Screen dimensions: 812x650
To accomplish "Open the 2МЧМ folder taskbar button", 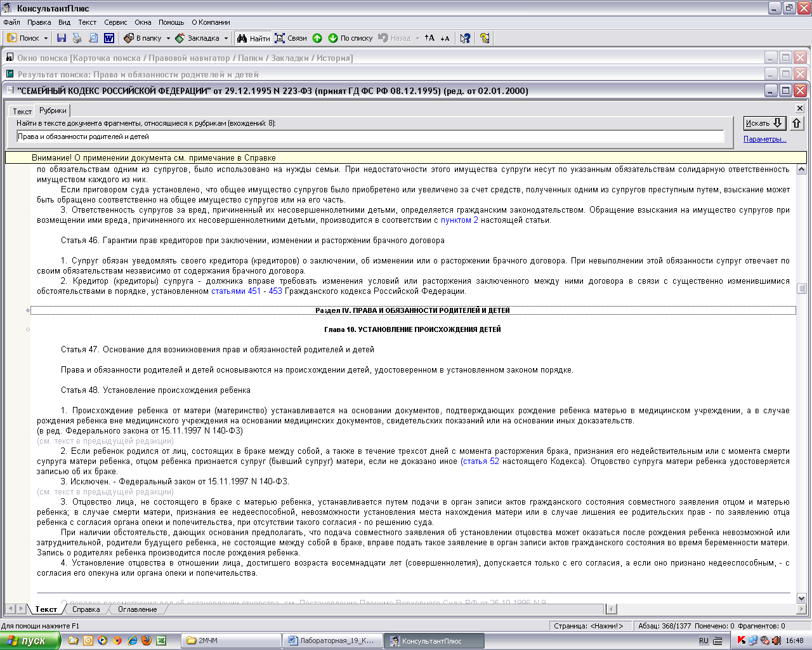I will pyautogui.click(x=230, y=640).
